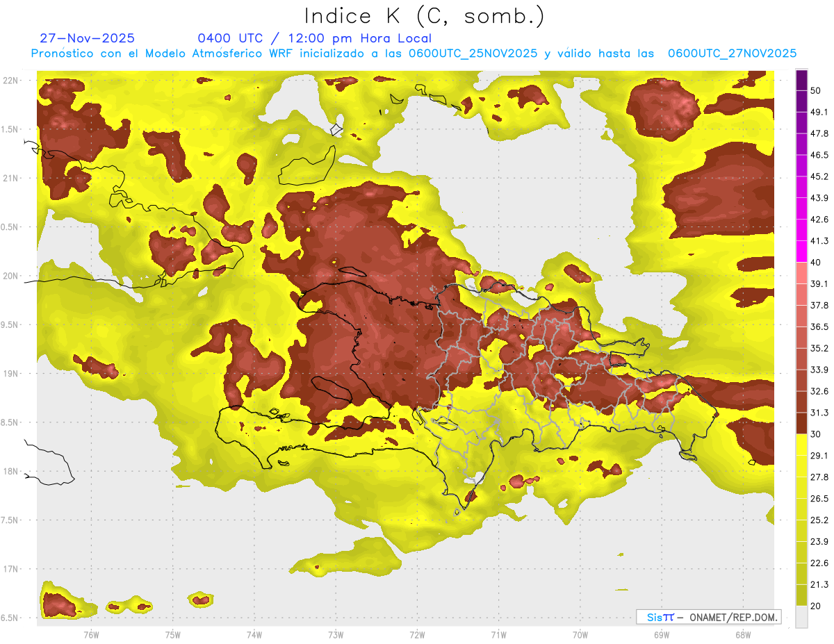Select the '17N' latitude label

(x=10, y=570)
